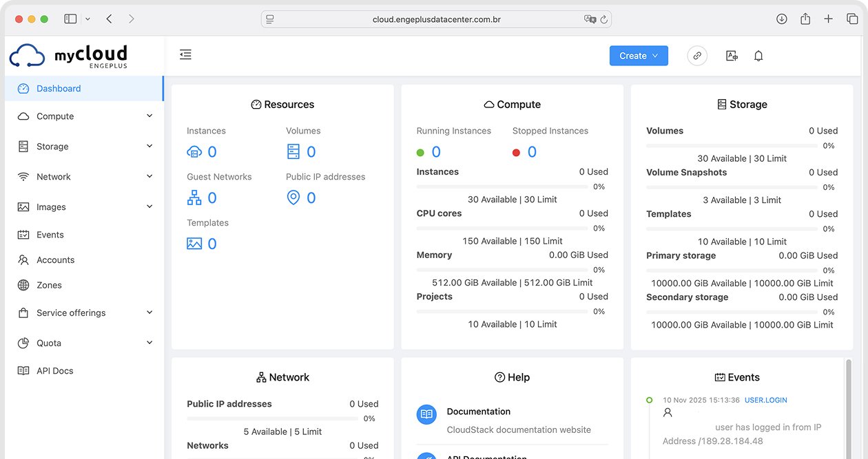Click the Templates image icon in Resources

coord(194,244)
